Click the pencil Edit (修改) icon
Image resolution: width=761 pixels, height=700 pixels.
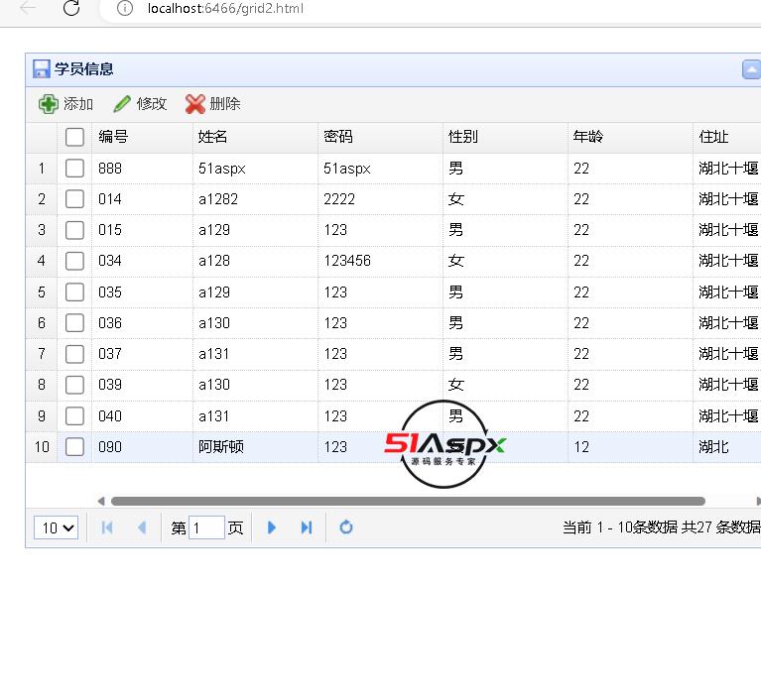122,104
